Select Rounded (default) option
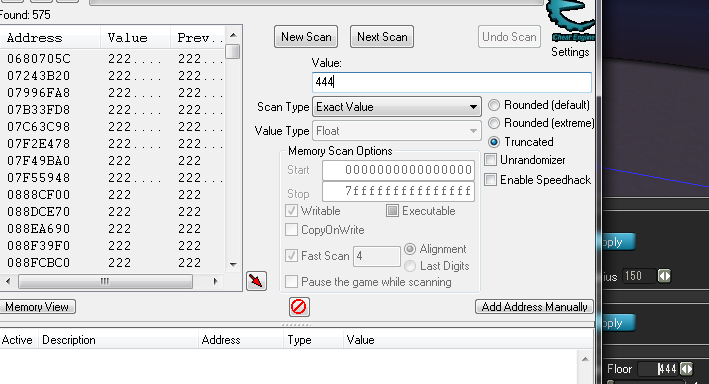Viewport: 709px width, 384px height. [x=494, y=105]
